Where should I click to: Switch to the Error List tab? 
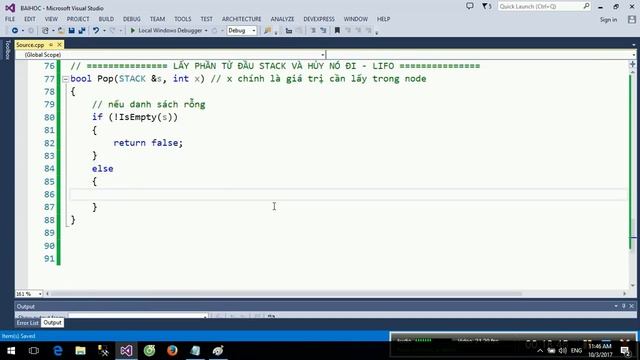point(28,323)
